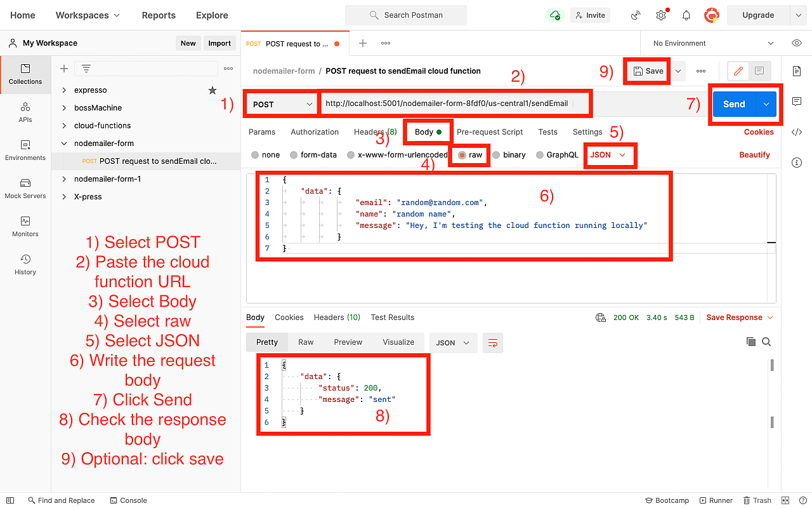
Task: Open the code snippet panel
Action: point(797,131)
